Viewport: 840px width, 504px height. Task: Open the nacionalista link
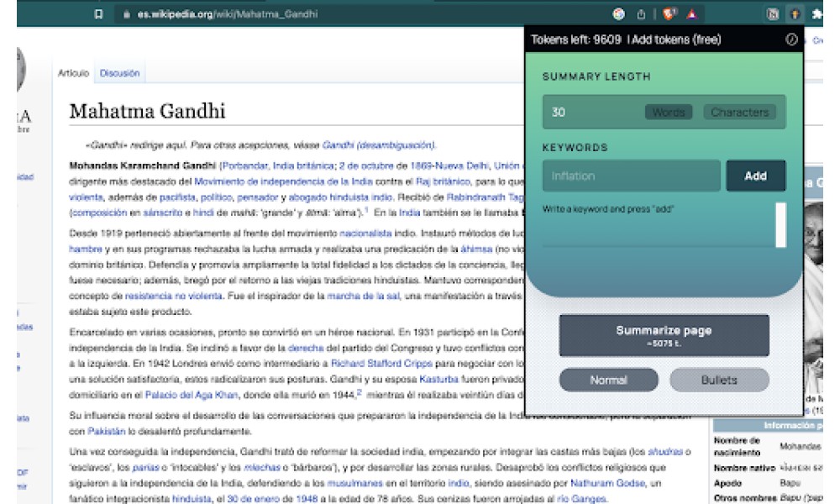tap(366, 234)
